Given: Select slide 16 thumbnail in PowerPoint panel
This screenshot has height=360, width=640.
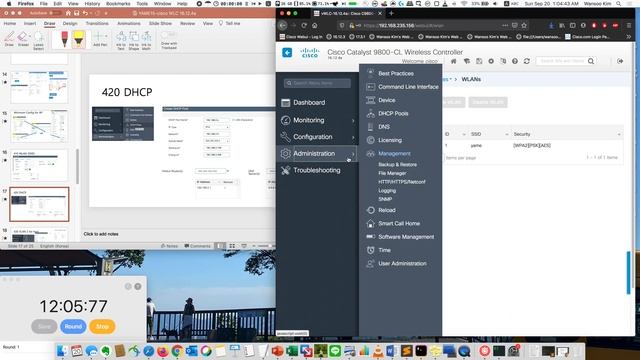Looking at the screenshot, I should click(x=39, y=165).
